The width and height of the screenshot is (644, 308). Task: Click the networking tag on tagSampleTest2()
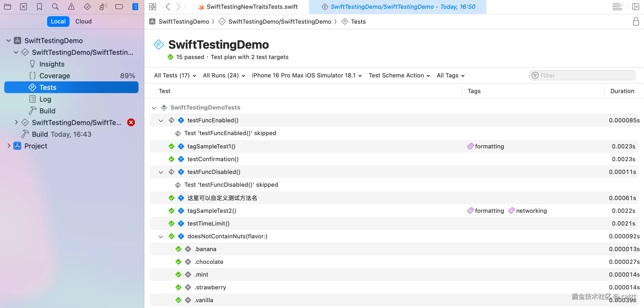[x=528, y=211]
